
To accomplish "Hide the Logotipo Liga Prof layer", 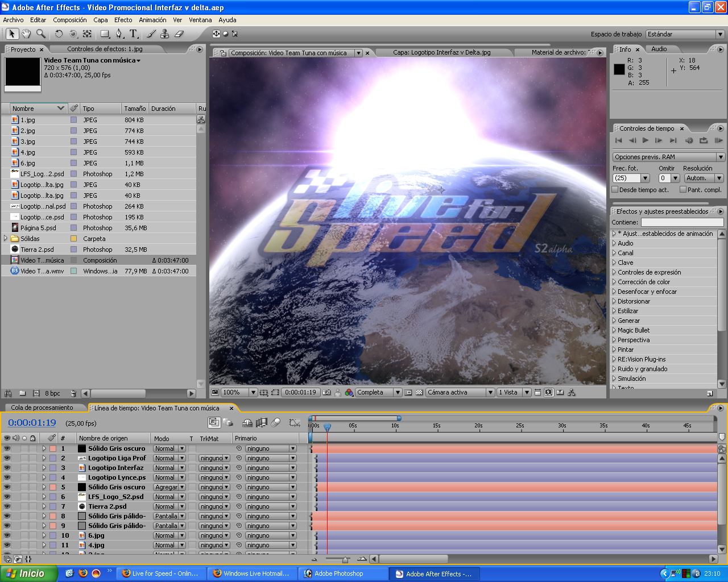I will pyautogui.click(x=7, y=458).
